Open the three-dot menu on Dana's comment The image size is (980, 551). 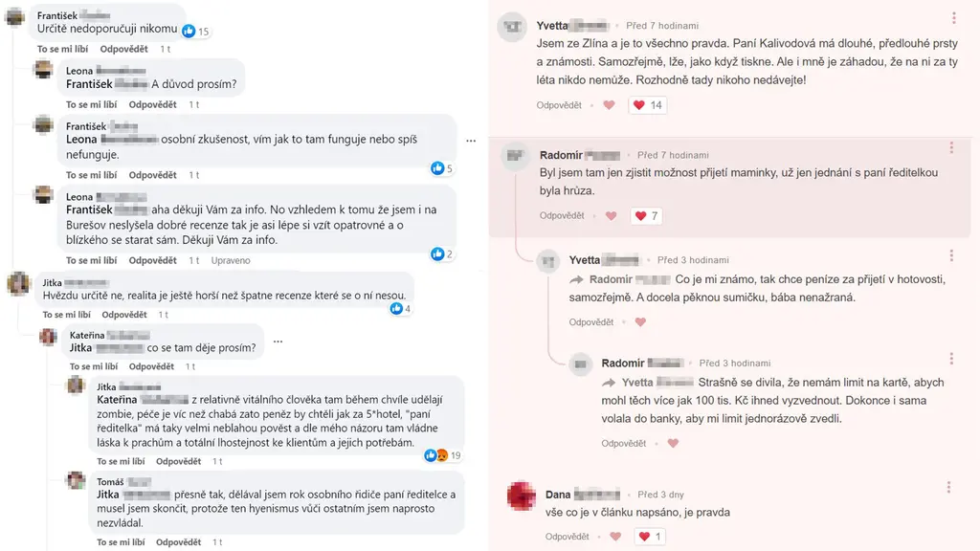[x=950, y=488]
